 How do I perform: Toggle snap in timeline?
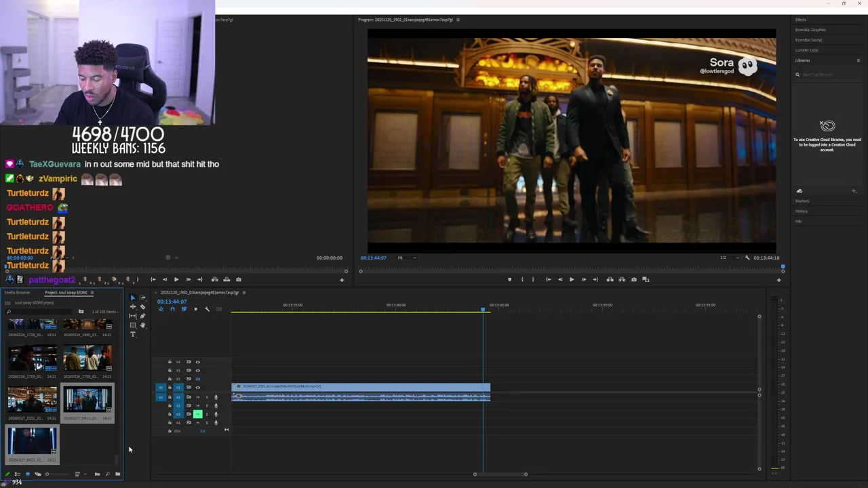point(172,309)
